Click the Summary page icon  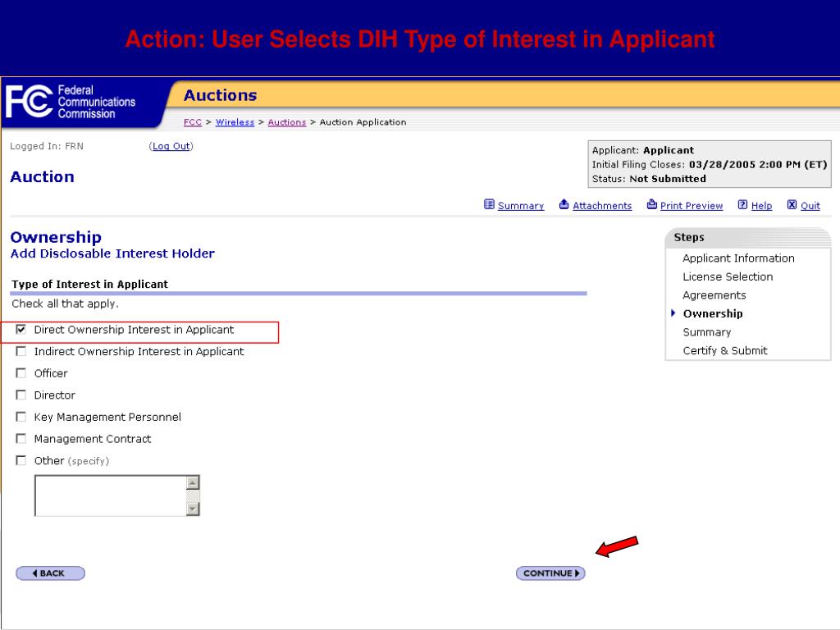pos(489,204)
